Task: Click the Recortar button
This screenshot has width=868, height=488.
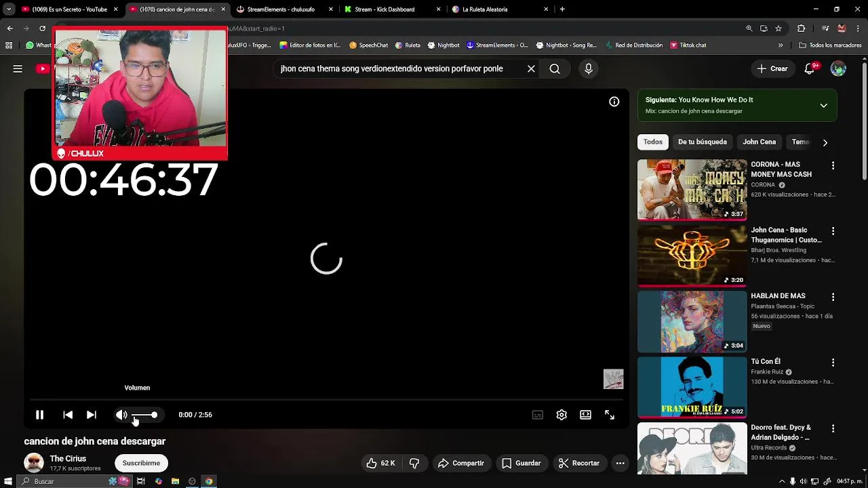Action: [x=579, y=463]
